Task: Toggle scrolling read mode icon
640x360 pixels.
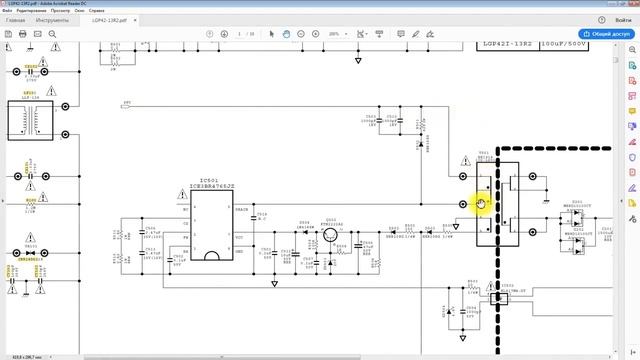Action: click(x=379, y=34)
